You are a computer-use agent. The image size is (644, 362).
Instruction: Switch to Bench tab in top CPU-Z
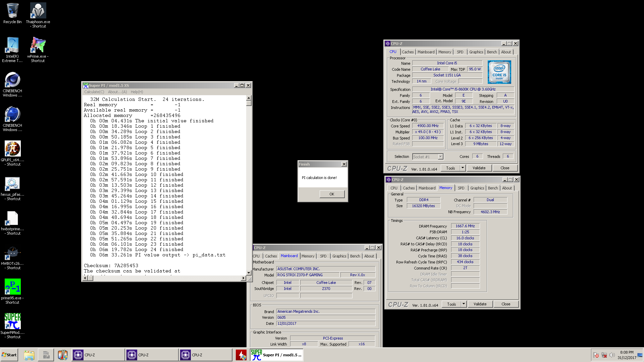492,52
